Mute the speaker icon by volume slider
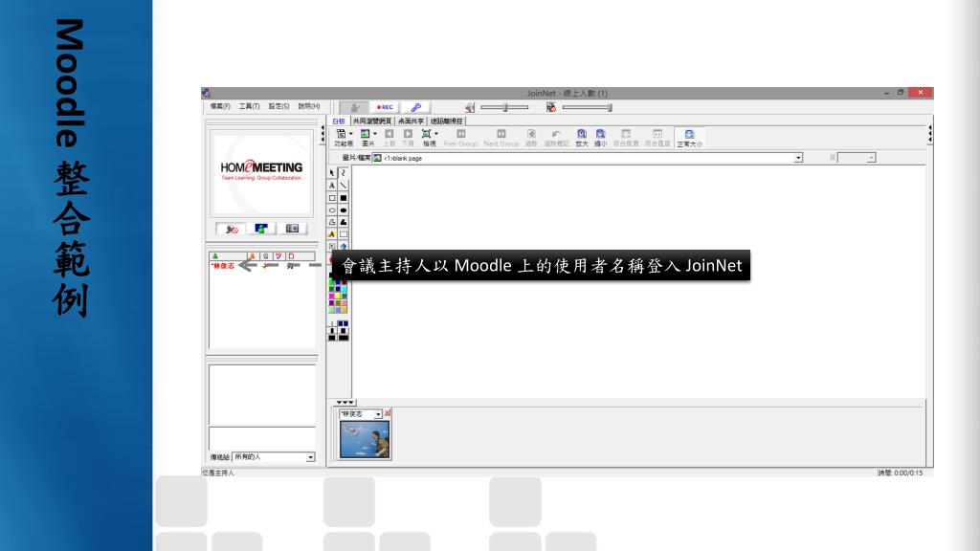 pyautogui.click(x=469, y=107)
